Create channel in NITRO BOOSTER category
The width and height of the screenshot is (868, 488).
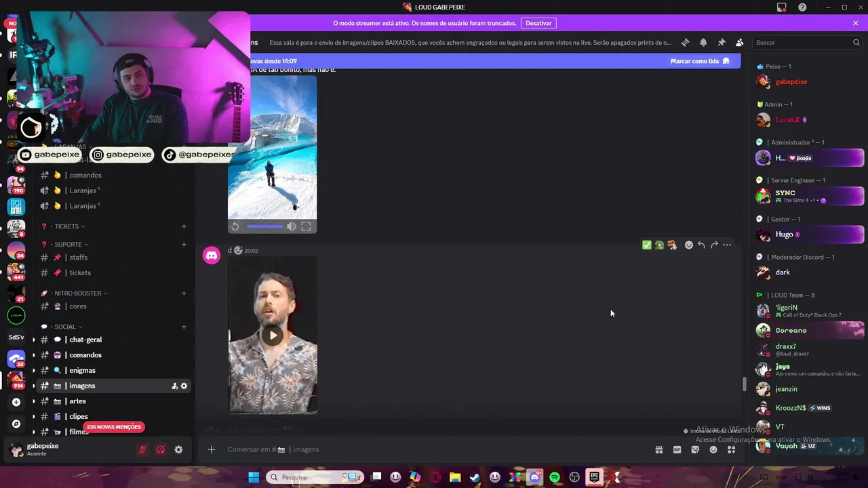coord(184,293)
